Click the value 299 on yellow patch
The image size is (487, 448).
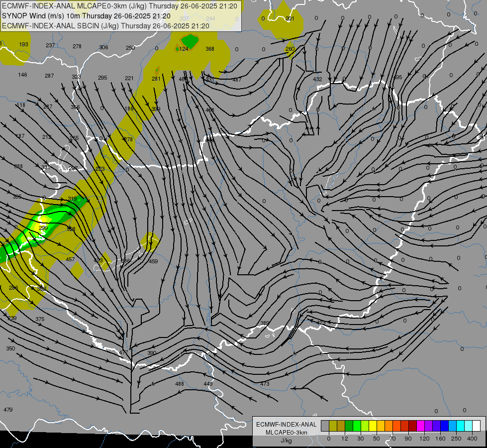pos(43,228)
